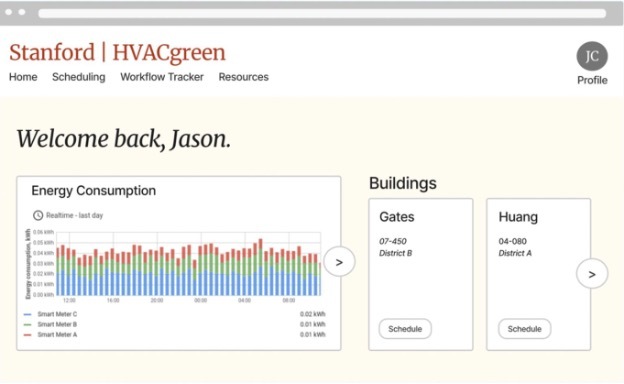The width and height of the screenshot is (624, 384).
Task: Click the 'Realtime - last day' label
Action: point(74,215)
